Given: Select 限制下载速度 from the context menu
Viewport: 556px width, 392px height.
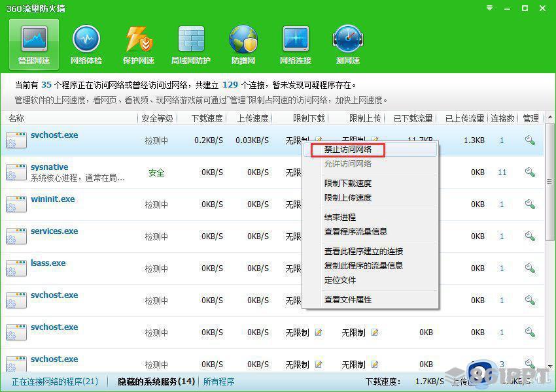Looking at the screenshot, I should tap(348, 184).
